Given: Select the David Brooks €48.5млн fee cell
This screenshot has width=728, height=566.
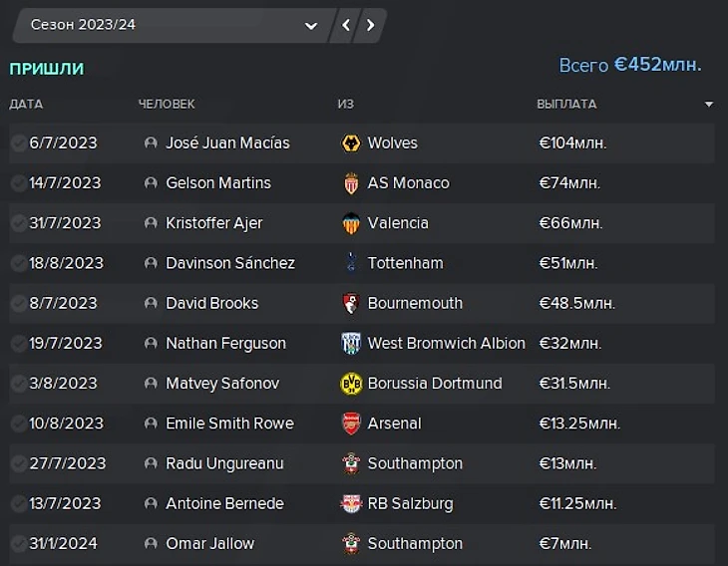Looking at the screenshot, I should [x=577, y=303].
